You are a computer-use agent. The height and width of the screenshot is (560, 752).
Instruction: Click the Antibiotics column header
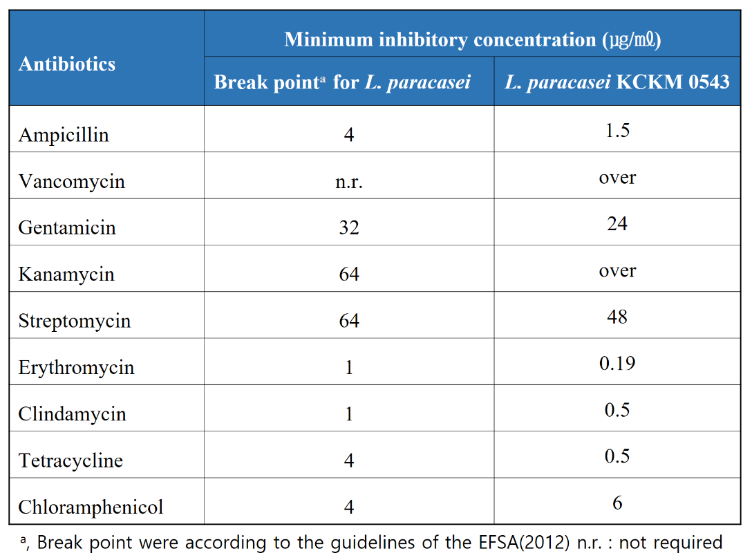click(x=67, y=64)
